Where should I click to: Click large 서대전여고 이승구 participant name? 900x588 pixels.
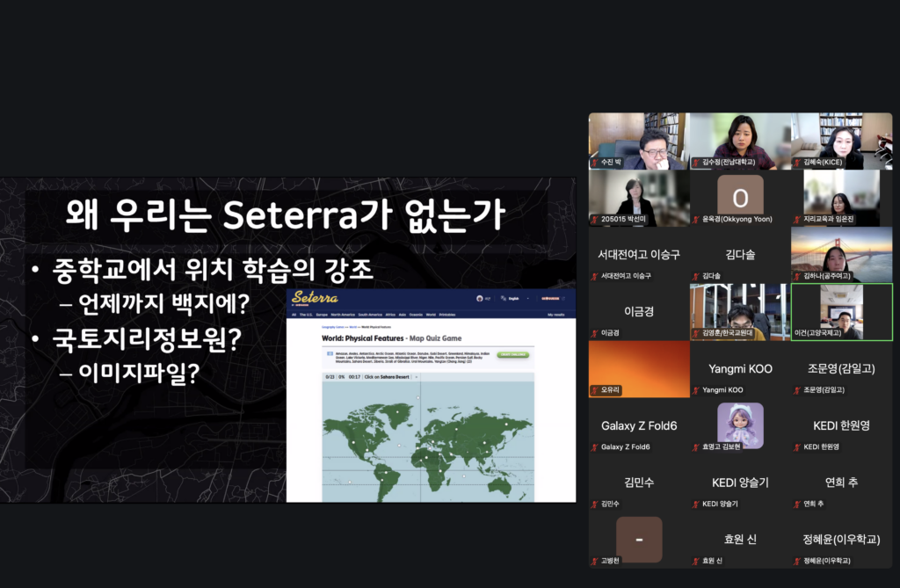coord(639,254)
